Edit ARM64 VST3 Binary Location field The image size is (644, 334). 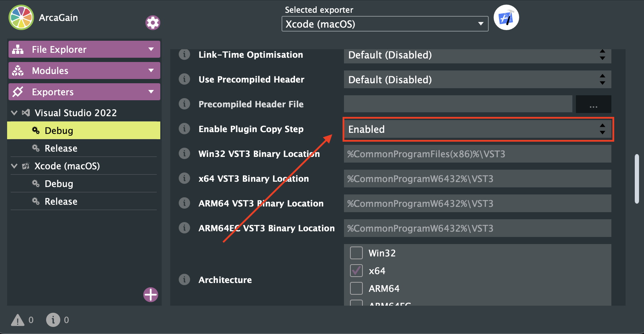(477, 203)
